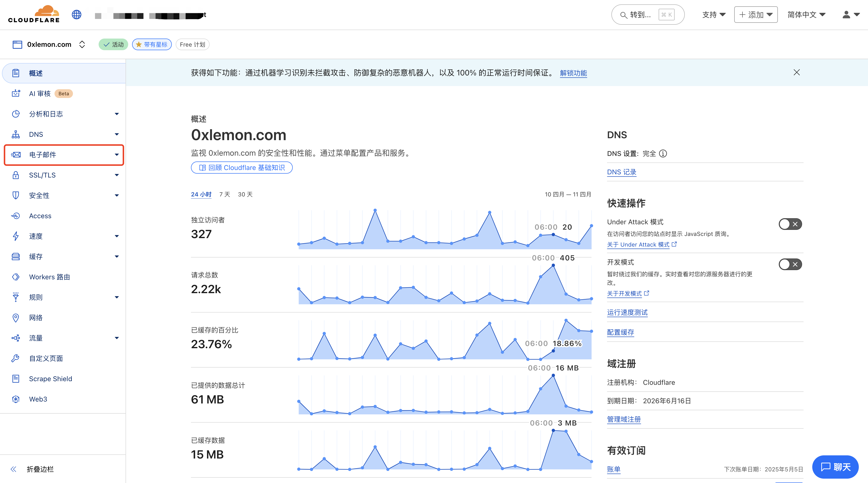Click the Cloudflare logo
This screenshot has width=868, height=483.
click(x=34, y=14)
